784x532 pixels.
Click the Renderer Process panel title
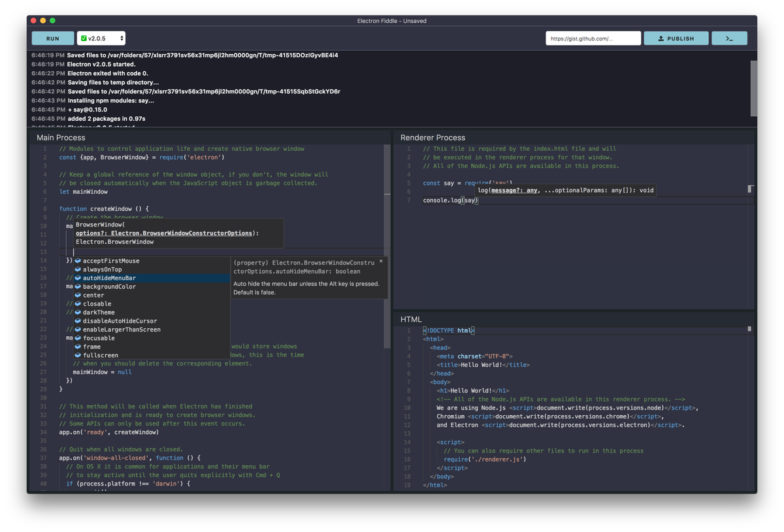coord(433,138)
